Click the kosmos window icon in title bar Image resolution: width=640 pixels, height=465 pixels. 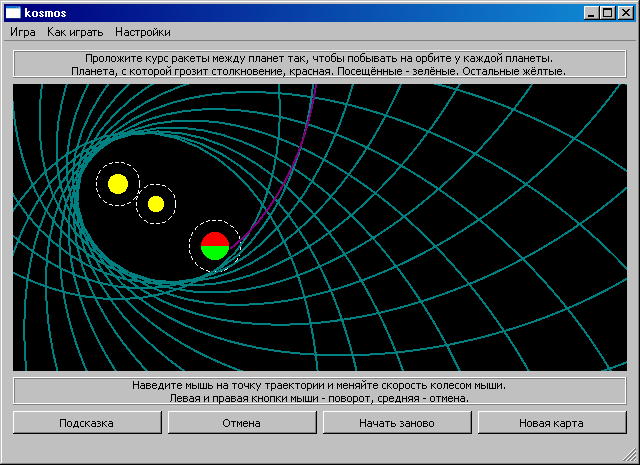(x=13, y=13)
